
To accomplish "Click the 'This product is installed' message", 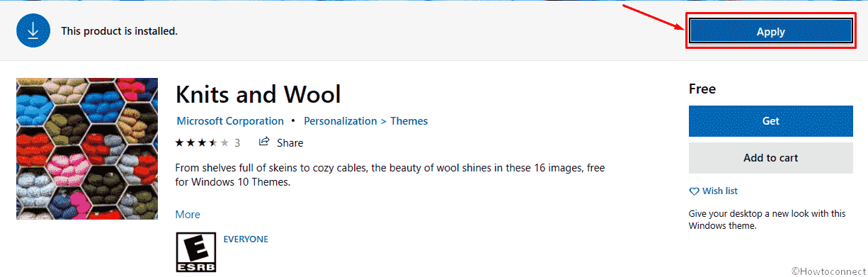I will tap(119, 31).
